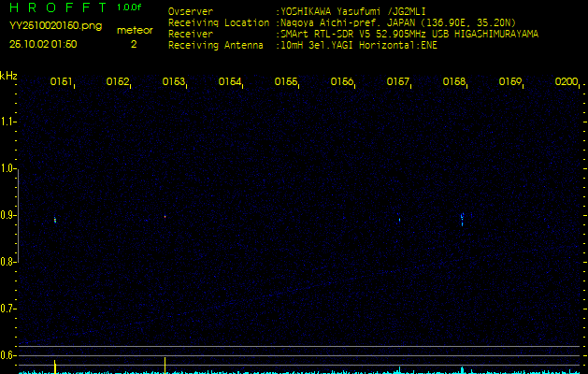Click the 0155 time marker
The image size is (588, 374).
pyautogui.click(x=286, y=81)
